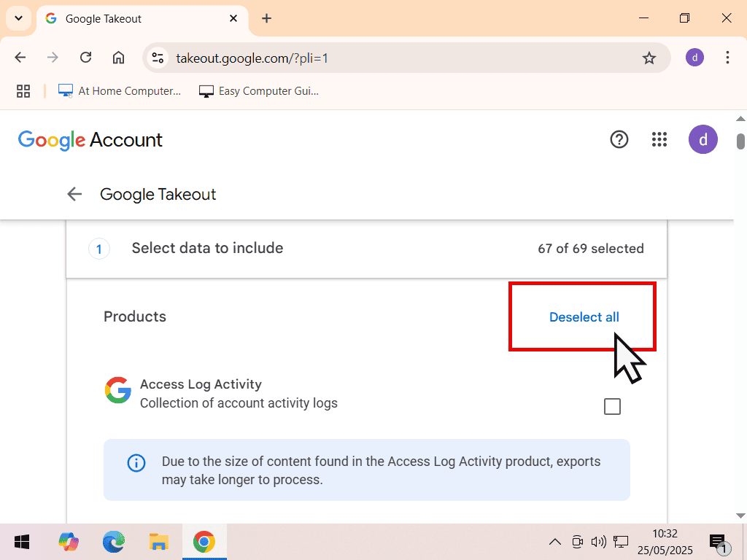Close the Google Takeout tab
The image size is (747, 560).
(233, 18)
